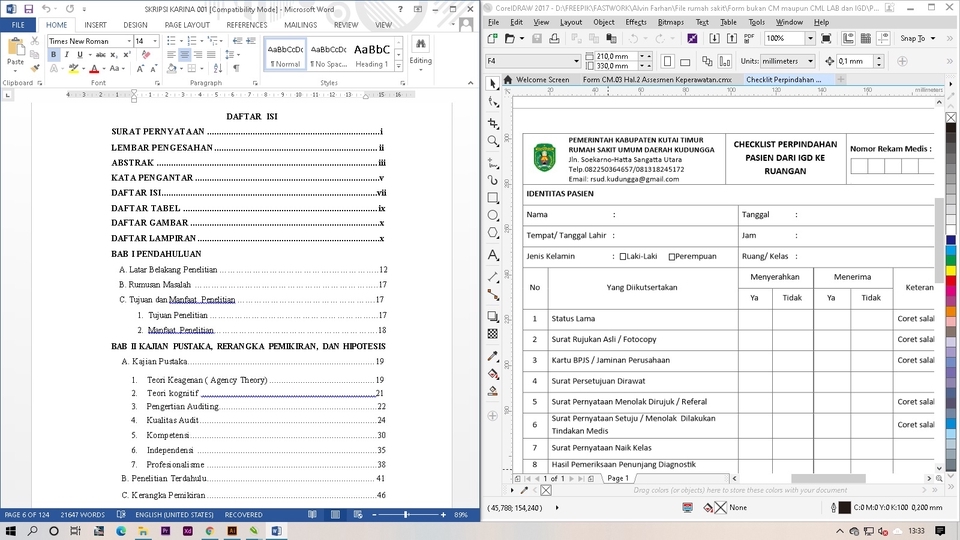Select the Shape tool in CorelDRAW toolbox
960x540 pixels.
(493, 102)
